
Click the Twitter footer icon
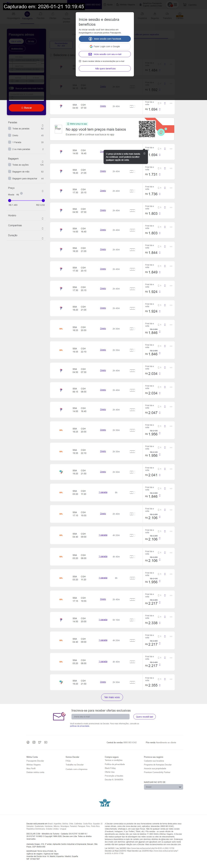tap(39, 742)
